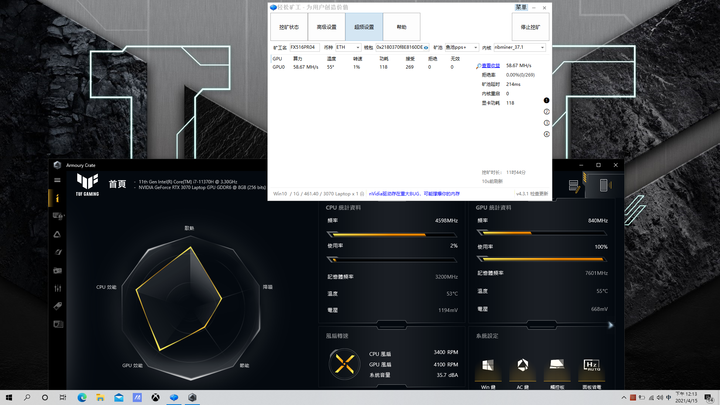Select page circle 1 in mining window
Image resolution: width=720 pixels, height=405 pixels.
coord(546,100)
